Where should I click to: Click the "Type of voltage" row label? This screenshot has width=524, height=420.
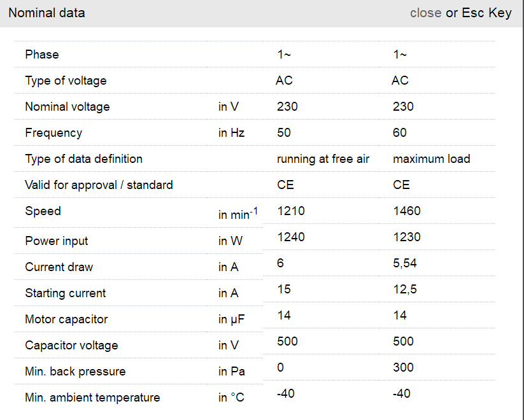(x=66, y=81)
